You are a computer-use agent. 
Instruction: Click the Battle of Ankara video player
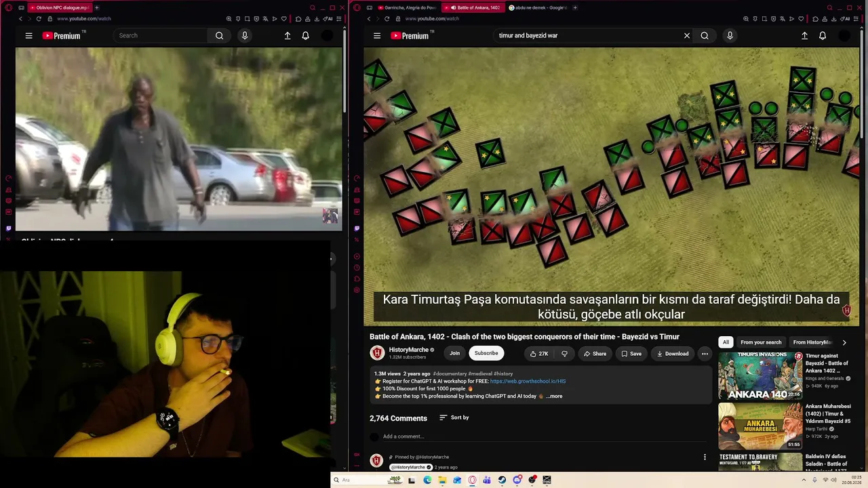612,186
